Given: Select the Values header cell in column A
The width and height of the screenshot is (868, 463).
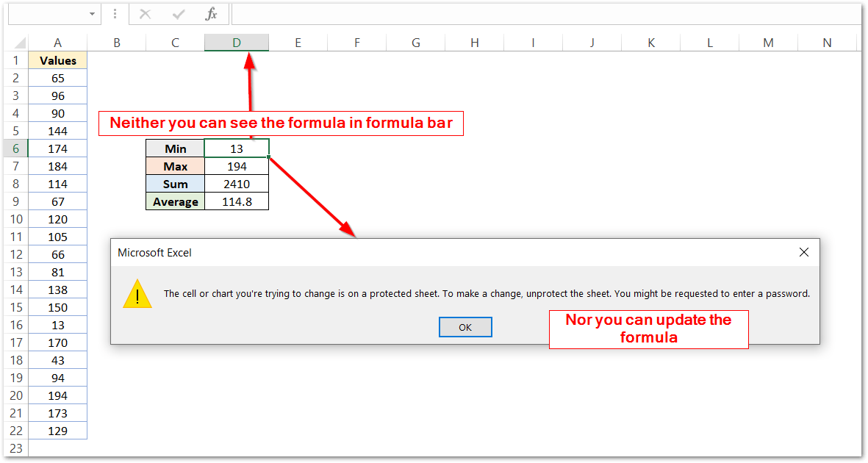Looking at the screenshot, I should (57, 60).
